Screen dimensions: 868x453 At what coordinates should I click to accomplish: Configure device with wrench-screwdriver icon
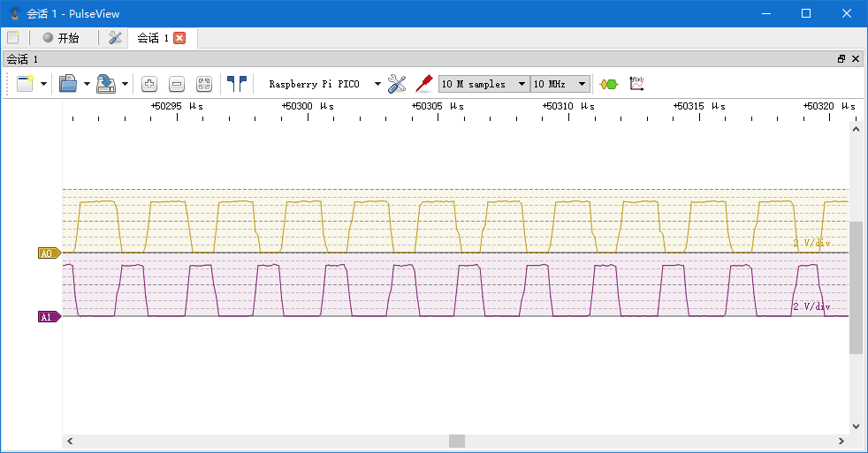click(x=397, y=84)
